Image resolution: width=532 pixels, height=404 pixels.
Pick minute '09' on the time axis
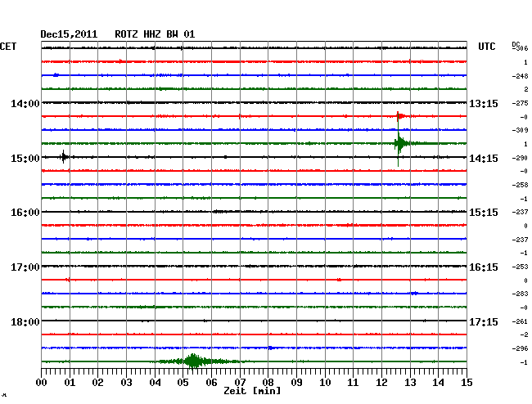click(296, 382)
